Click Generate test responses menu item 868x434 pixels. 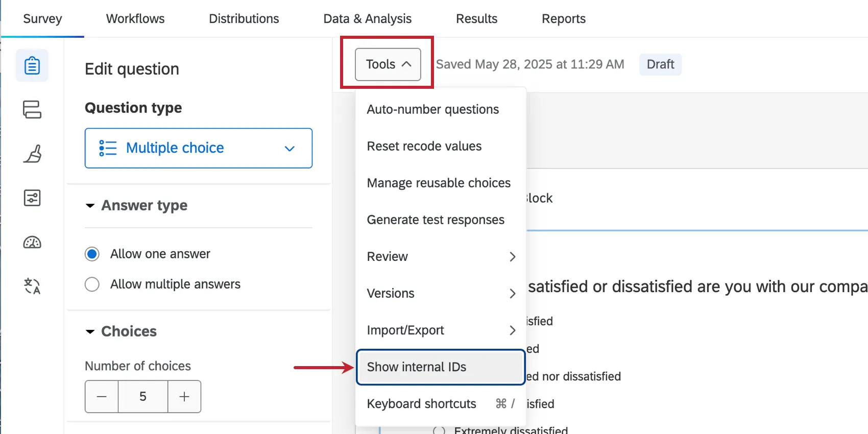click(436, 220)
